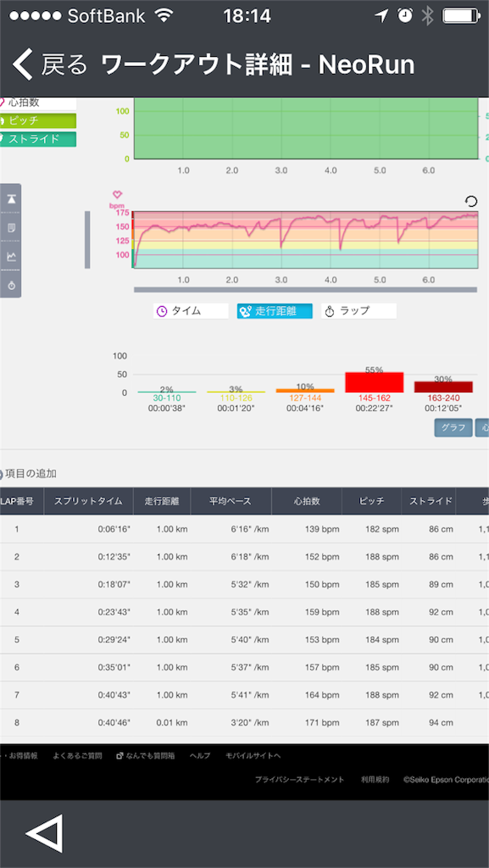The width and height of the screenshot is (489, 868).
Task: Toggle the ピッチ graph series
Action: pyautogui.click(x=37, y=120)
